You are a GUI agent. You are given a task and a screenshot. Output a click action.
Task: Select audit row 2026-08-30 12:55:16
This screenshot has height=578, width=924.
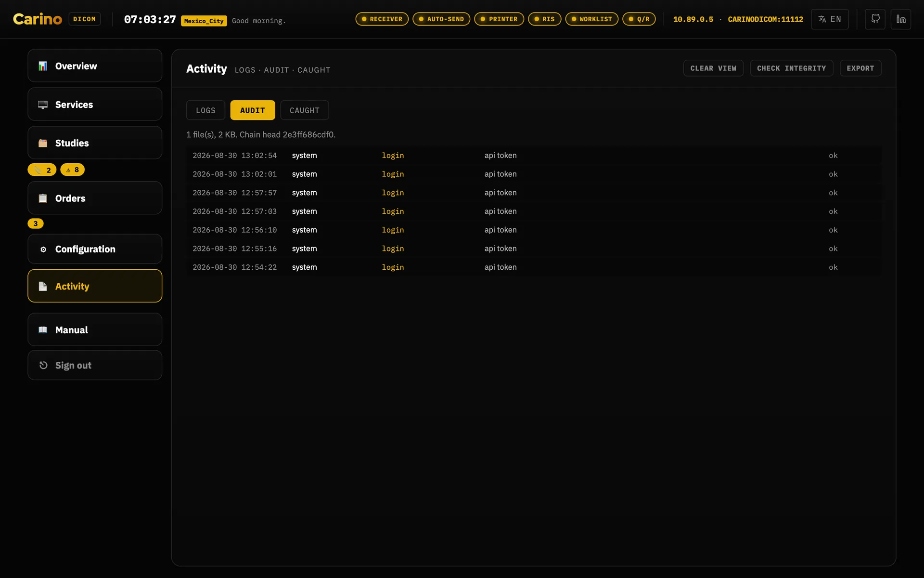534,249
